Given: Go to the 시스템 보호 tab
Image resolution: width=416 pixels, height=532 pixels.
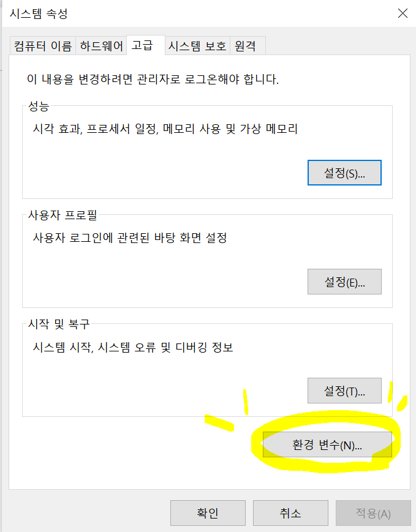Looking at the screenshot, I should (197, 46).
